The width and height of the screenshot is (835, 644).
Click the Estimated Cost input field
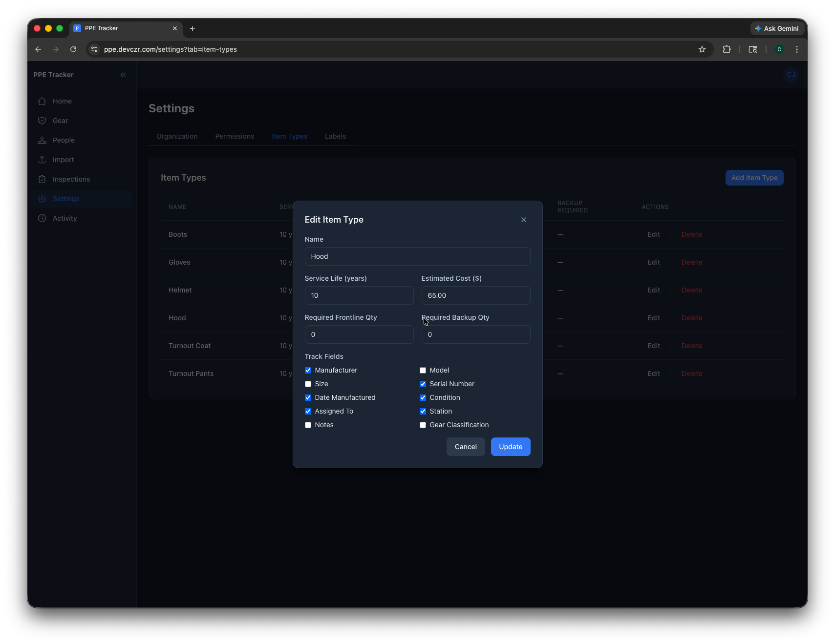pyautogui.click(x=476, y=295)
